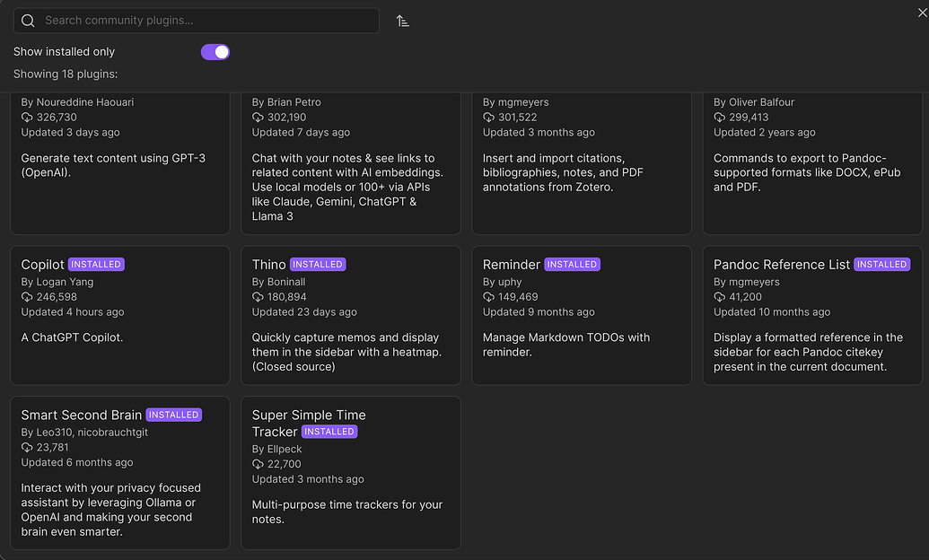This screenshot has height=560, width=929.
Task: Close the community plugins dialog
Action: (x=922, y=13)
